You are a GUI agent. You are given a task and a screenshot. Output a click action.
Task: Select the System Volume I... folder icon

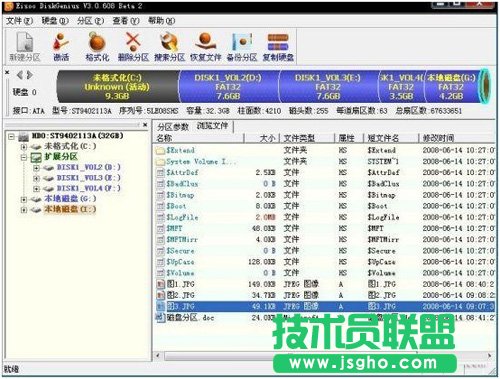pos(161,162)
